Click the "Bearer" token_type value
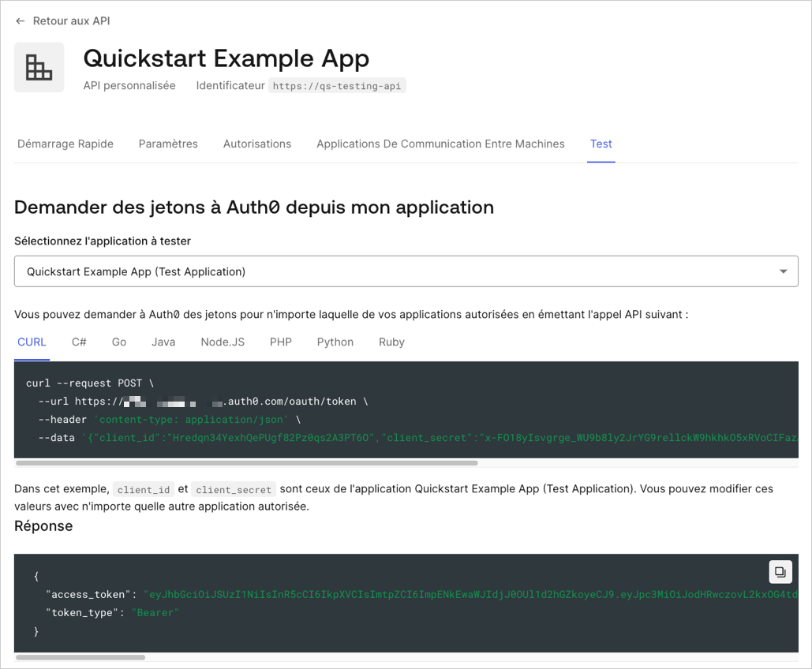The width and height of the screenshot is (812, 669). click(155, 612)
